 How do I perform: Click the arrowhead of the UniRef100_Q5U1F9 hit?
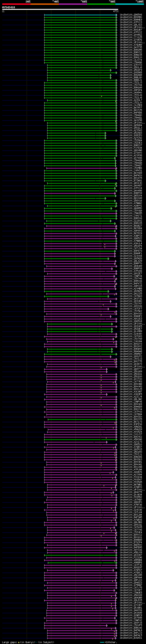111,70
